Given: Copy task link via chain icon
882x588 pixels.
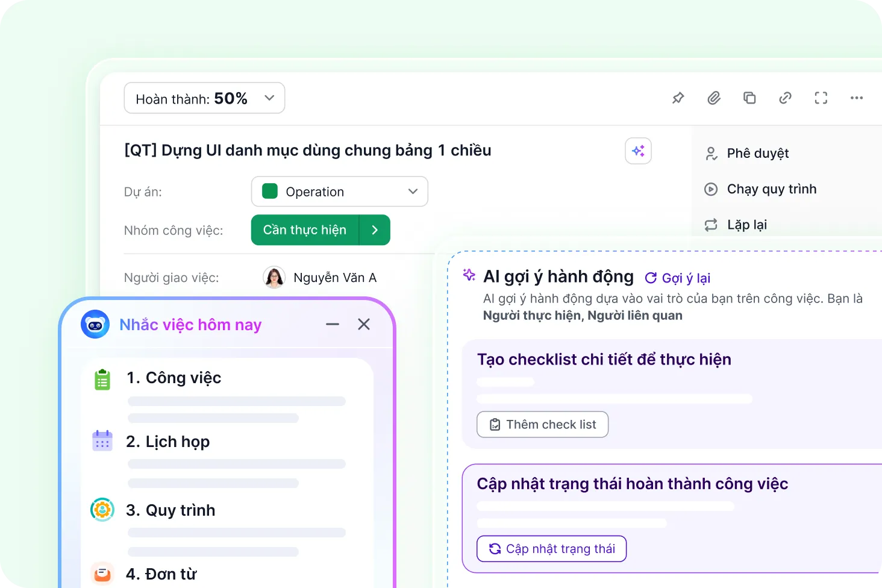Looking at the screenshot, I should 785,98.
